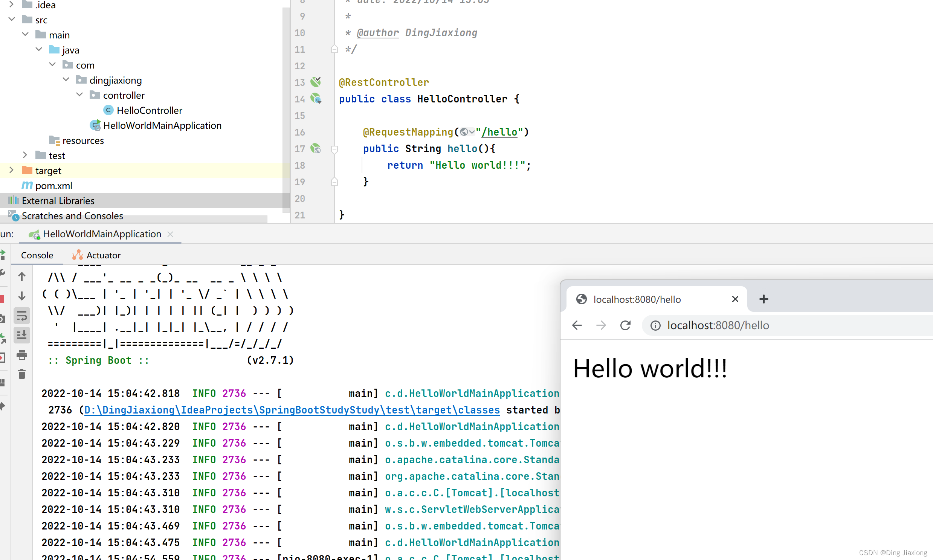The image size is (933, 560).
Task: Click the browser forward button
Action: tap(601, 325)
